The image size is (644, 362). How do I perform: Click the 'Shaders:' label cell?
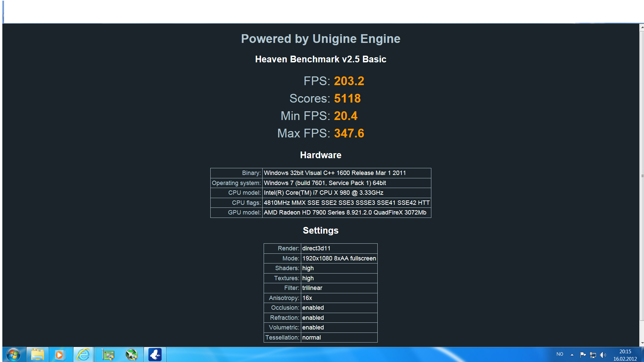click(282, 268)
